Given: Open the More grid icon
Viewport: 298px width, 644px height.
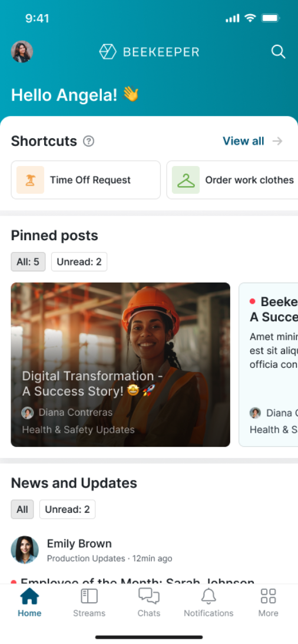Looking at the screenshot, I should click(269, 602).
